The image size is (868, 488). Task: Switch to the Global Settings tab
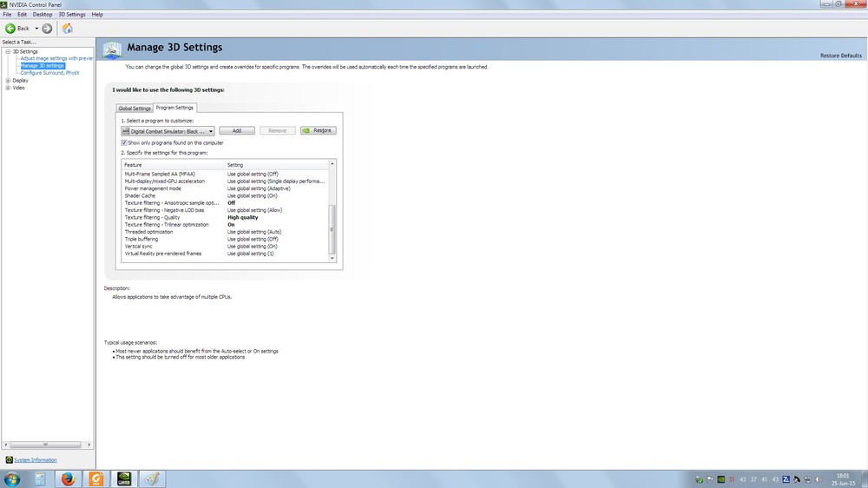point(135,109)
